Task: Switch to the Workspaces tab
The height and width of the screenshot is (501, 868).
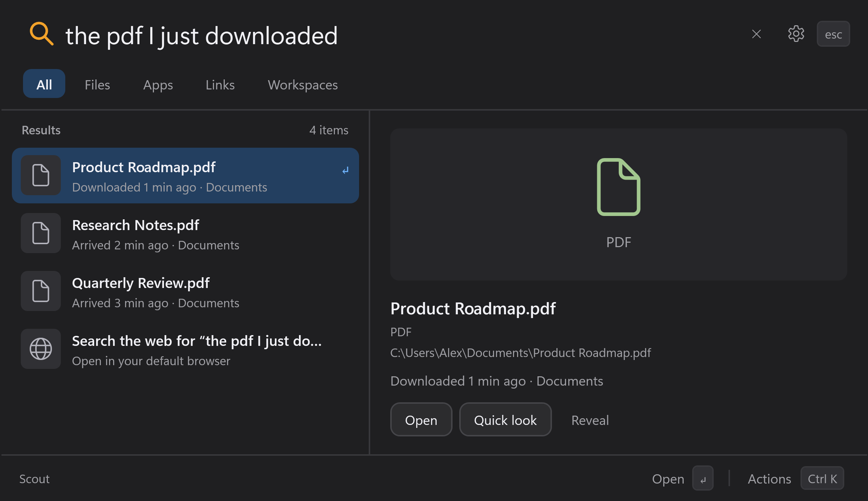Action: (303, 85)
